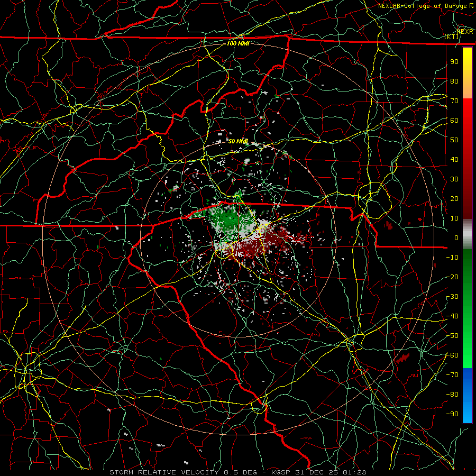Select the "10" value on the velocity scale
The width and height of the screenshot is (476, 476).
pyautogui.click(x=454, y=218)
